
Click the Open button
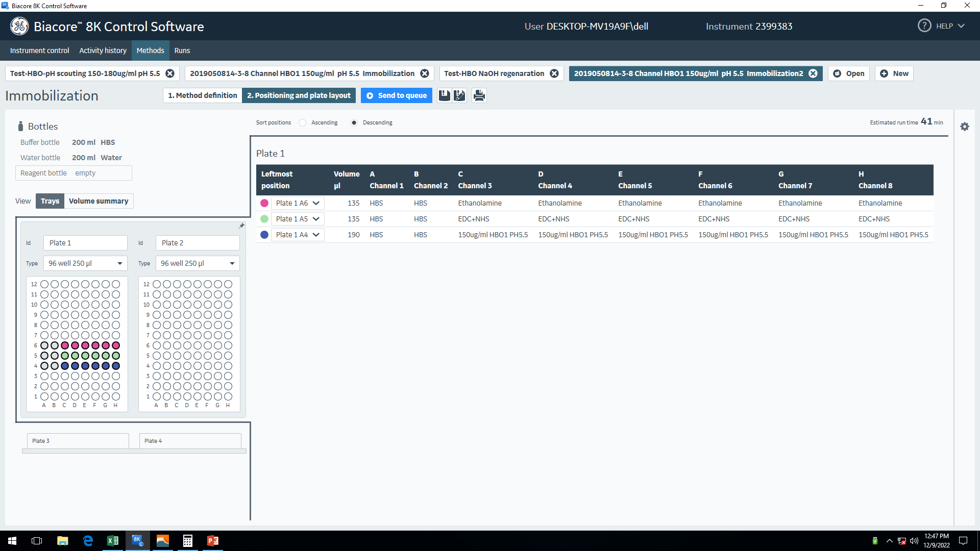click(x=848, y=73)
